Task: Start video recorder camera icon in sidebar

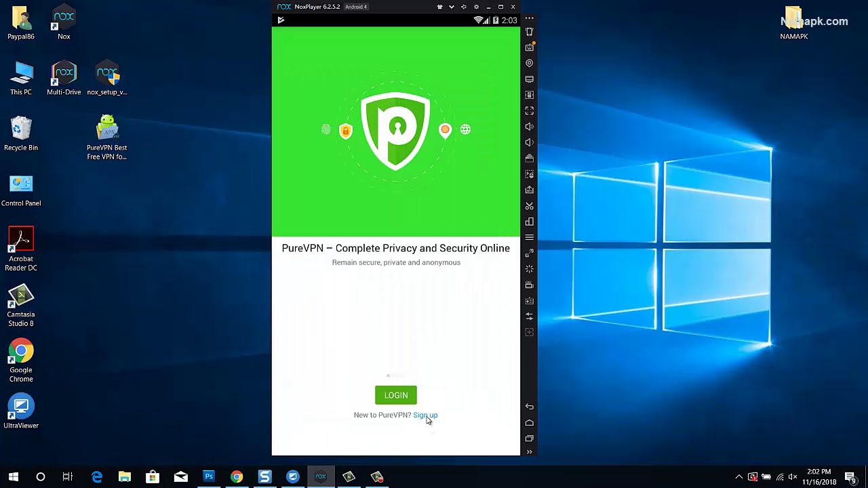Action: [530, 285]
